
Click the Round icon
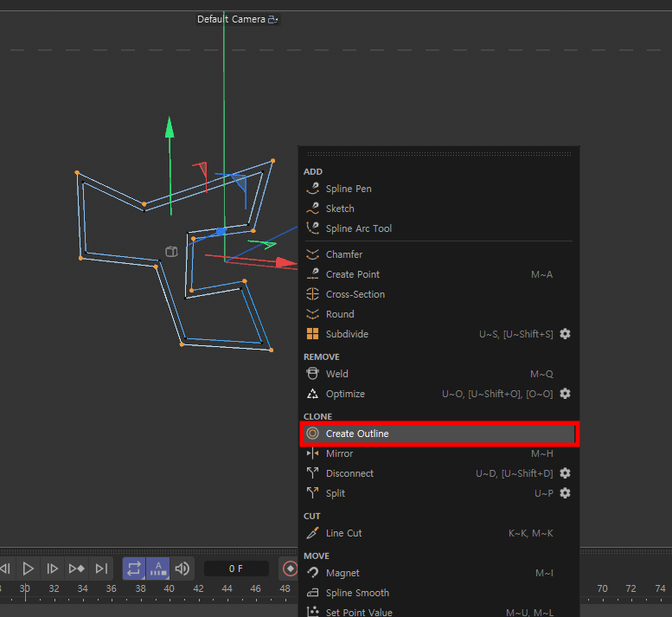[x=313, y=314]
